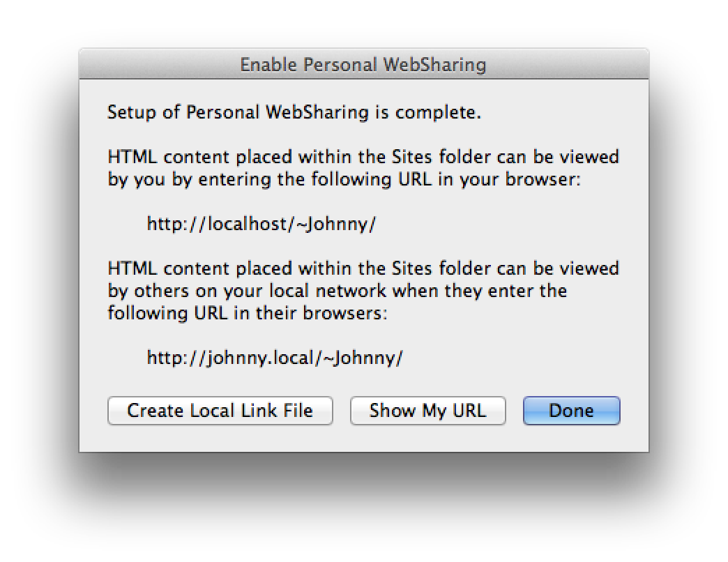
Task: Click Create Local Link File
Action: point(220,411)
